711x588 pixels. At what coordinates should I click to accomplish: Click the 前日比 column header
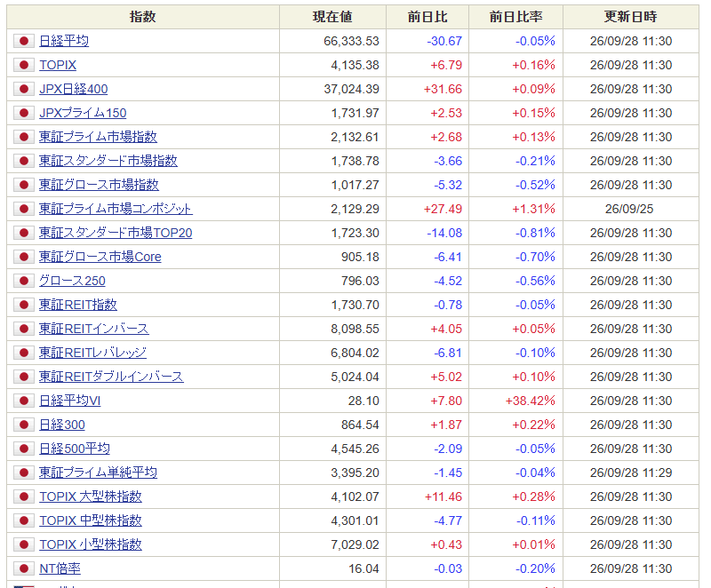427,17
